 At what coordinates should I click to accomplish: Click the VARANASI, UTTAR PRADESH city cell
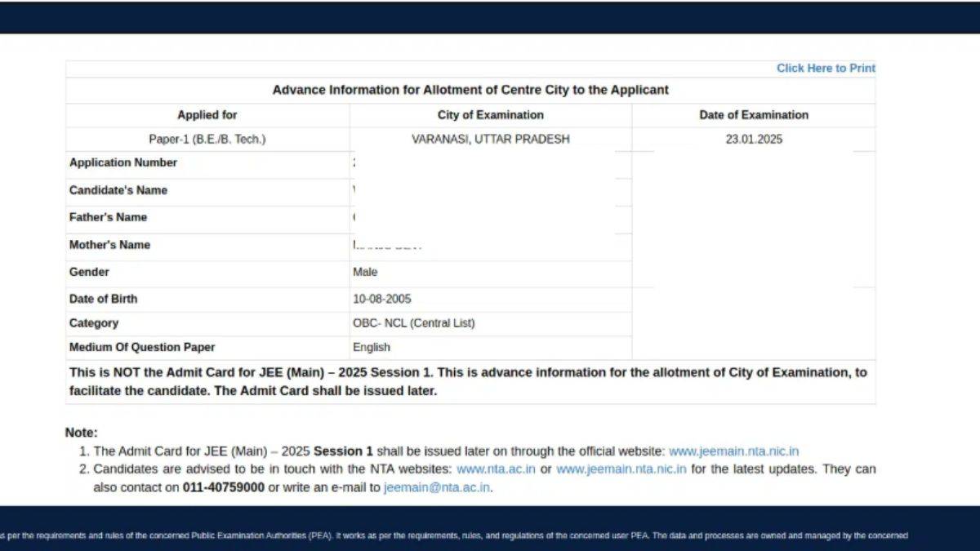click(489, 139)
